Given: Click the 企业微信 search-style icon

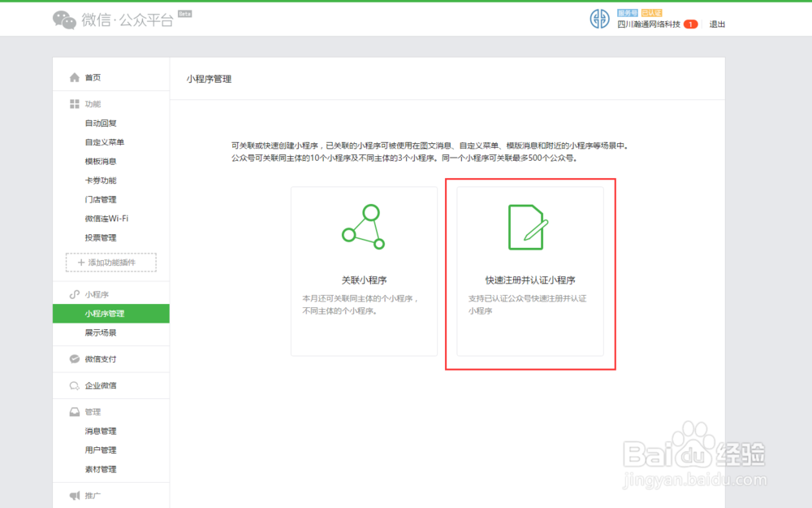Looking at the screenshot, I should tap(74, 385).
